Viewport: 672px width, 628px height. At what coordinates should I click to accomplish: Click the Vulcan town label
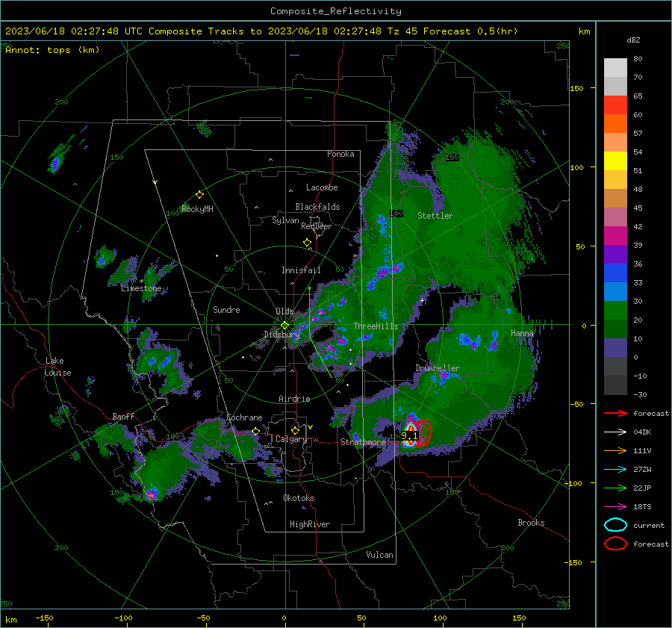(x=379, y=555)
